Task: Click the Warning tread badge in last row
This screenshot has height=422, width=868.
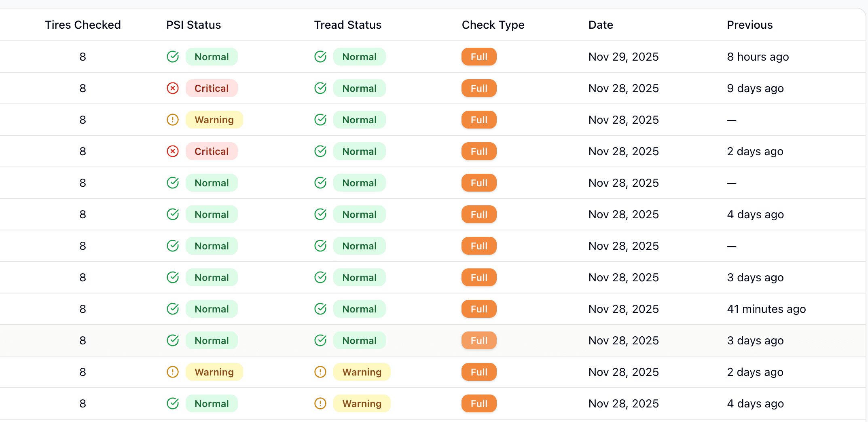Action: click(x=362, y=403)
